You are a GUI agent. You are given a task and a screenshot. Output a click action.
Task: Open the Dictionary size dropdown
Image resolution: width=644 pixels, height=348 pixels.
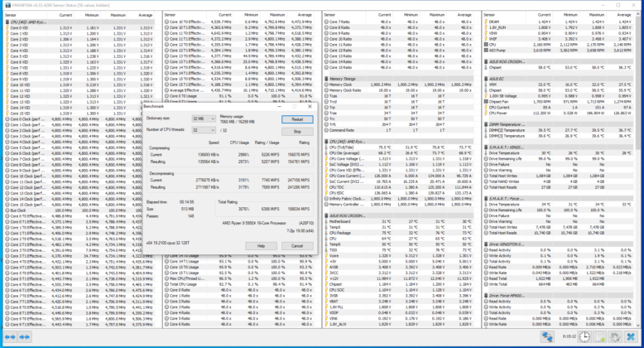tap(204, 118)
